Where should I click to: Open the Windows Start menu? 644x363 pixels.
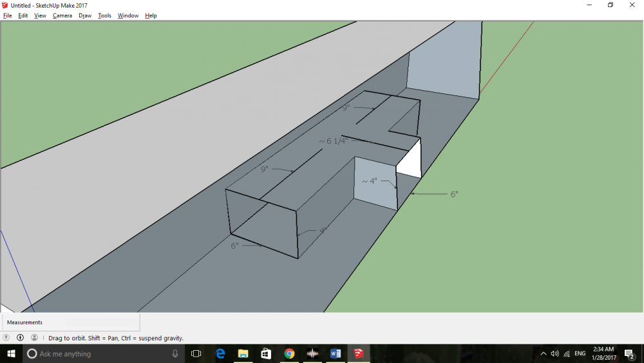(x=11, y=353)
